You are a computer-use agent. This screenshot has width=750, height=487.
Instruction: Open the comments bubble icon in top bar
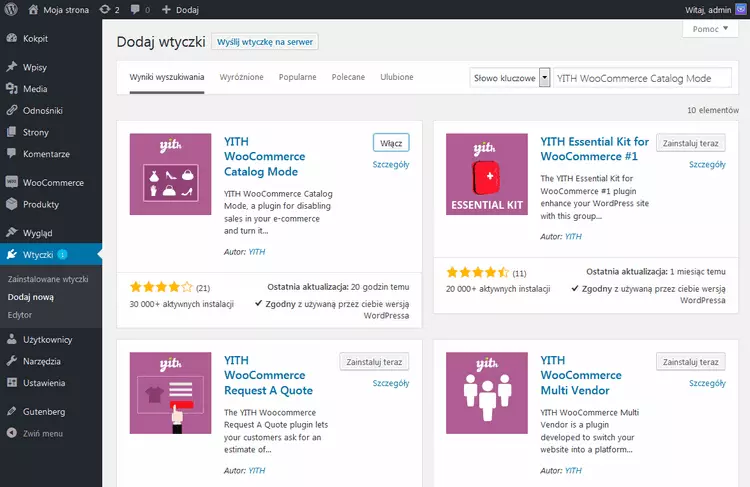[135, 10]
